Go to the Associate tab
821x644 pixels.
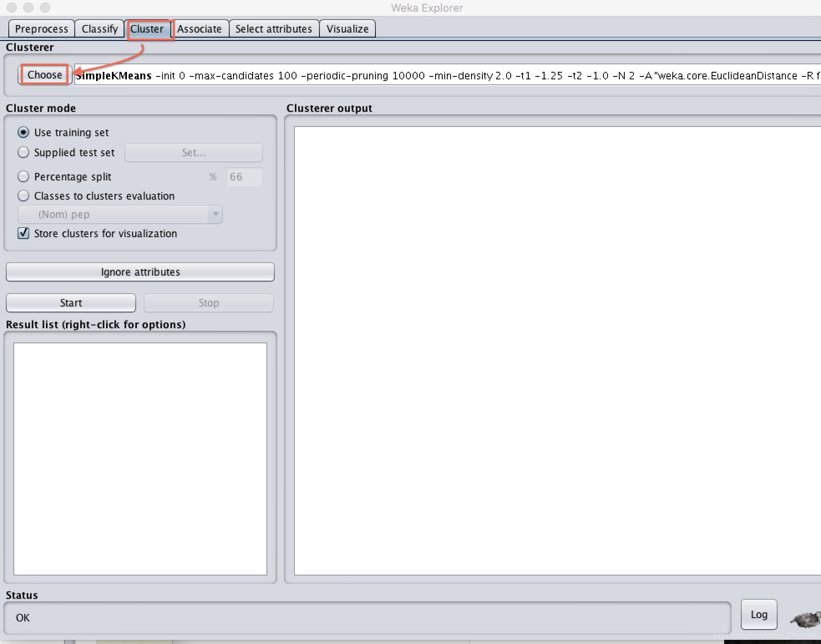coord(199,29)
